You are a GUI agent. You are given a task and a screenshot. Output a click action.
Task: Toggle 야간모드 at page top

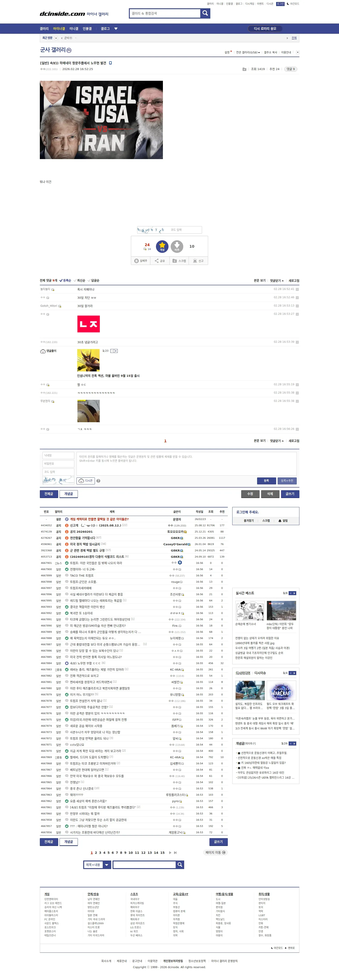[293, 4]
